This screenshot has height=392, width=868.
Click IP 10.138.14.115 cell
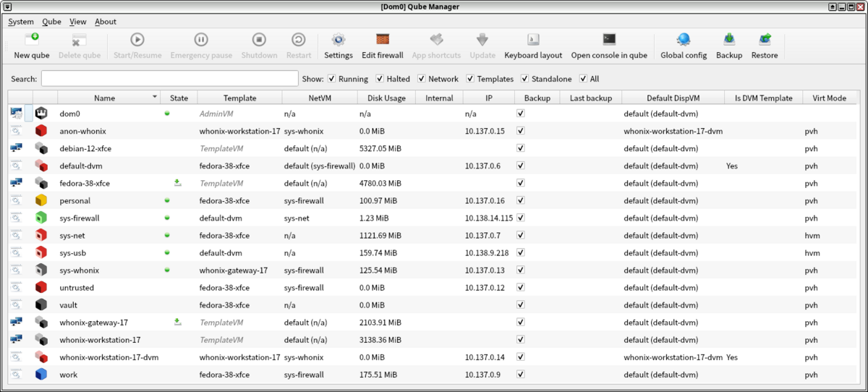click(x=489, y=218)
